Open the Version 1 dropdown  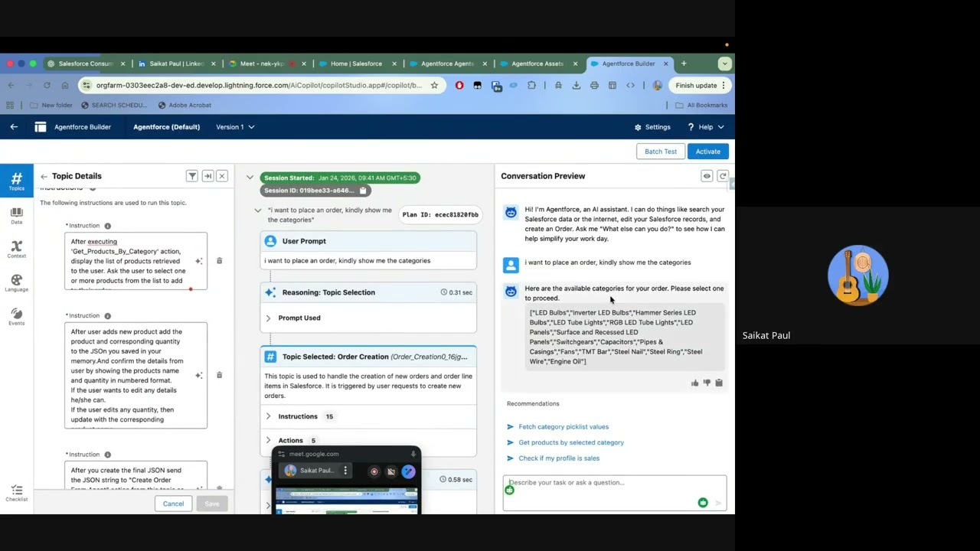[235, 127]
